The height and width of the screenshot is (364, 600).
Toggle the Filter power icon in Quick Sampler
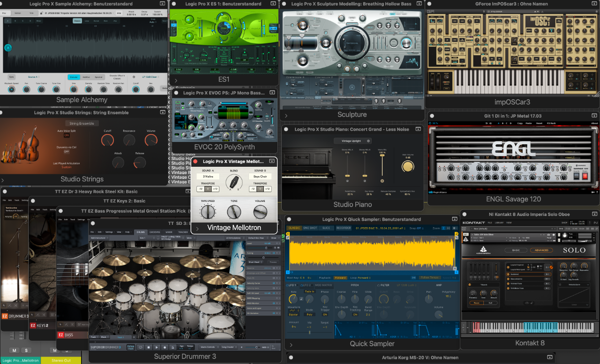pos(378,285)
